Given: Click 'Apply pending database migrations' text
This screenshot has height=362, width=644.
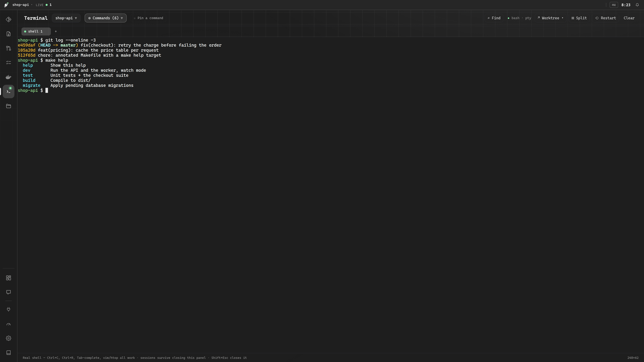Looking at the screenshot, I should tap(92, 86).
